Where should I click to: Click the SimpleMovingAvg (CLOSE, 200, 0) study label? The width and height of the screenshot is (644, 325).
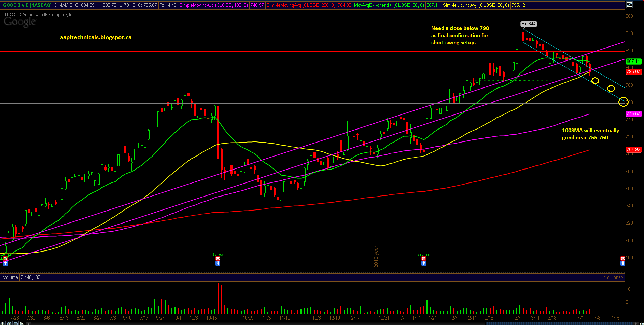click(301, 5)
